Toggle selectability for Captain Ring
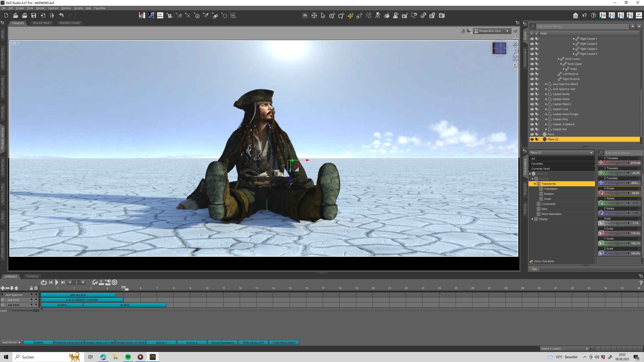This screenshot has width=644, height=362. coord(537,119)
